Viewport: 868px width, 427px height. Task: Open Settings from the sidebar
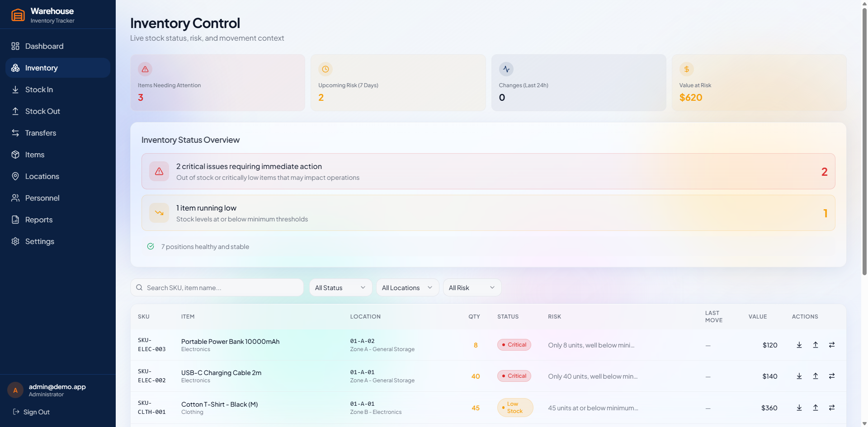[40, 241]
